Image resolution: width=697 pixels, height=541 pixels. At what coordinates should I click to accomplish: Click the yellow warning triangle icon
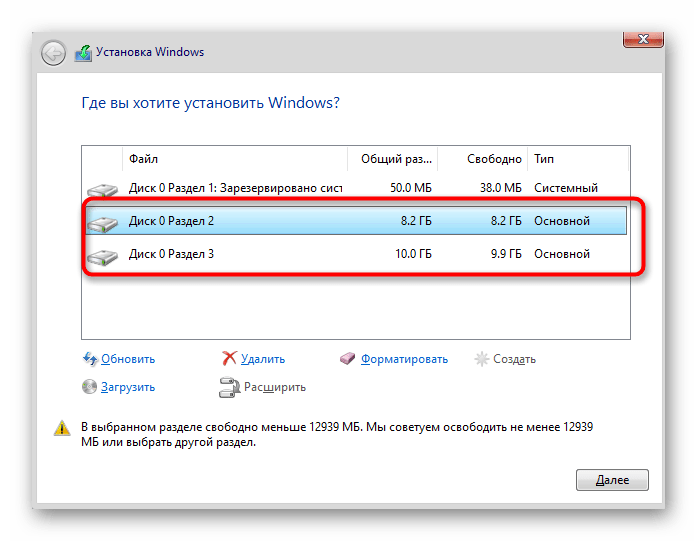tap(62, 428)
